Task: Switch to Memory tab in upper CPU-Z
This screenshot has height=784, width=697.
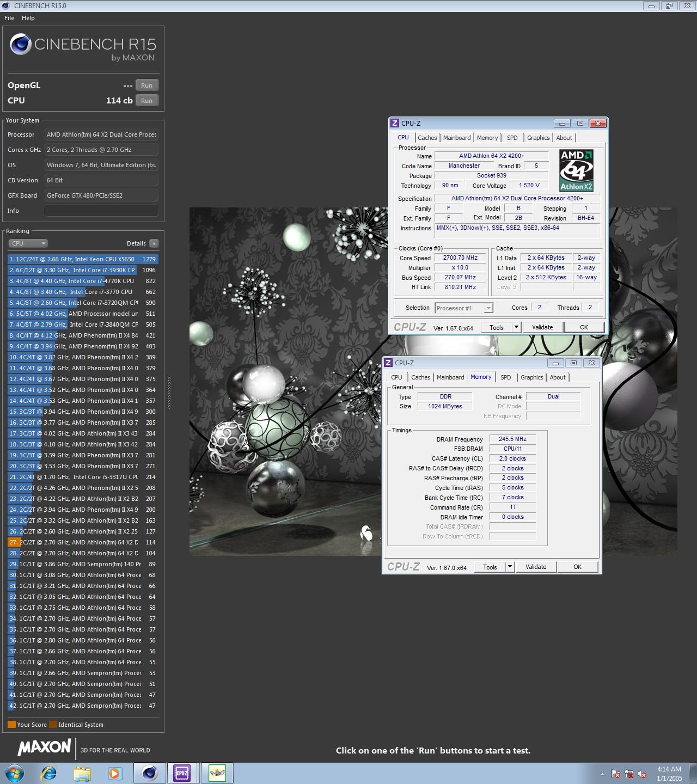Action: click(487, 138)
